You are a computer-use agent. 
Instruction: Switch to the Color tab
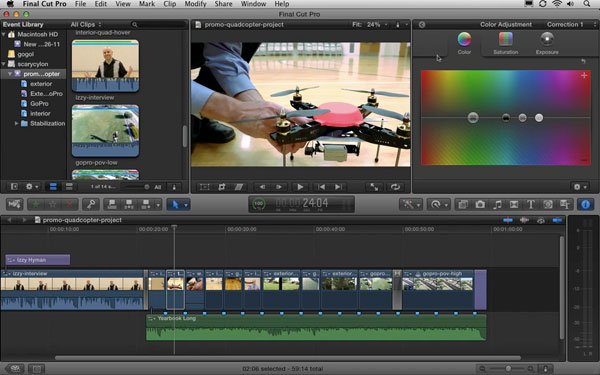(x=464, y=43)
